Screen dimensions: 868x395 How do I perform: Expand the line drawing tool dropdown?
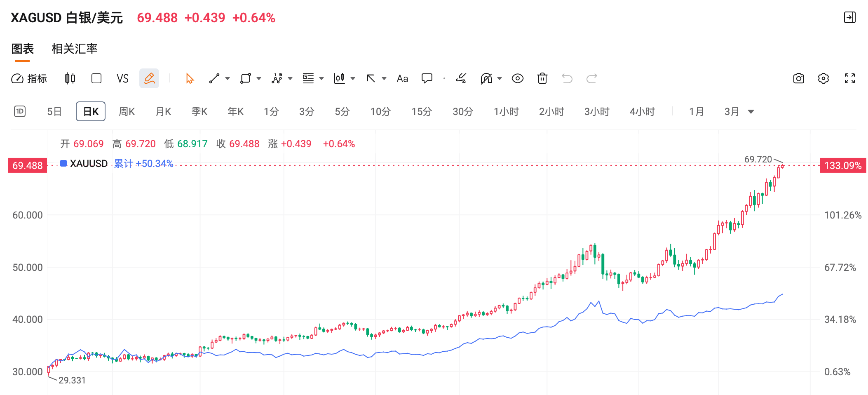[x=228, y=78]
